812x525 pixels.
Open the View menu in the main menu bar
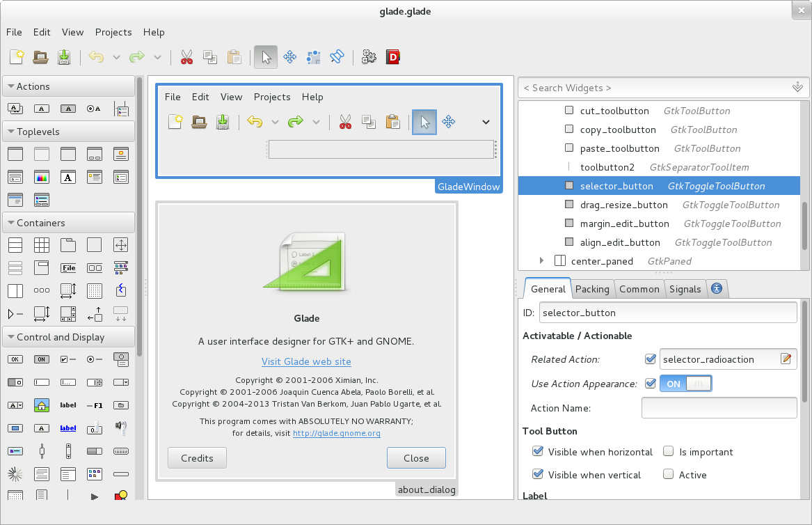pyautogui.click(x=72, y=32)
